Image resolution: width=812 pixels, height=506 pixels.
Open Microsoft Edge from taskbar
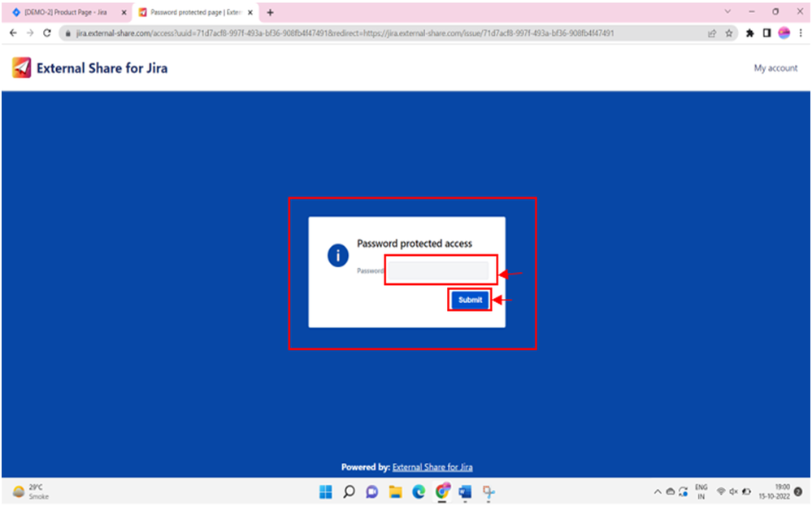419,491
